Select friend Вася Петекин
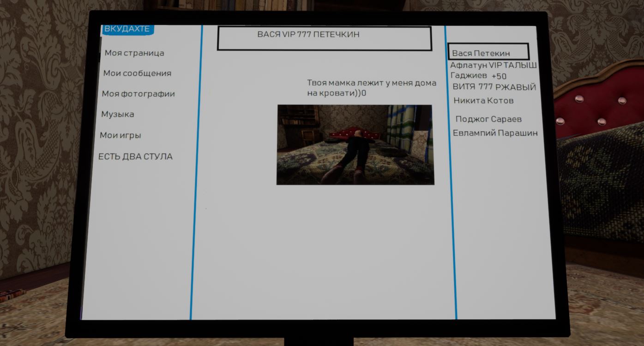 pyautogui.click(x=479, y=52)
